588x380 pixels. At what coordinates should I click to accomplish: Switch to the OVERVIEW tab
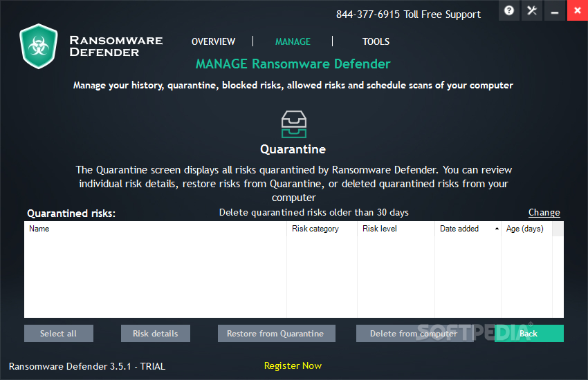click(x=213, y=41)
